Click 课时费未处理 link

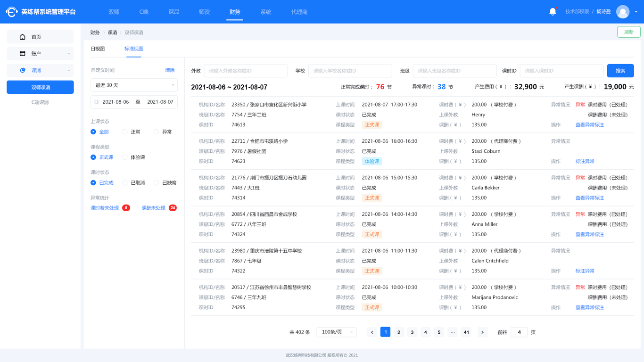pos(105,208)
